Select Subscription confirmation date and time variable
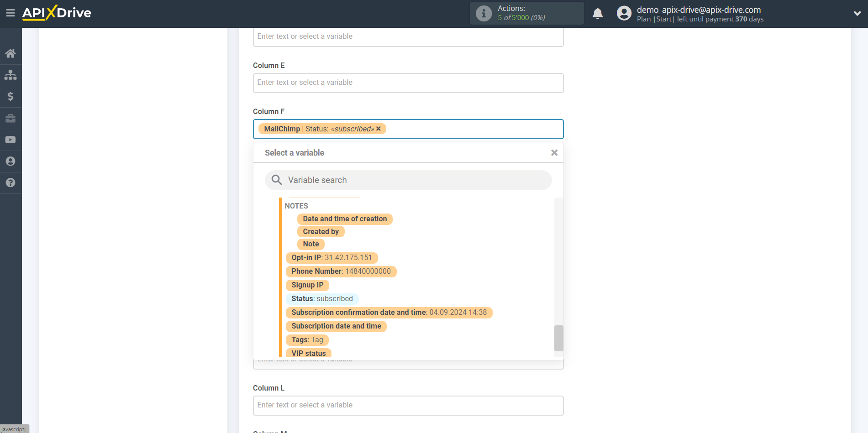The height and width of the screenshot is (433, 868). 389,313
